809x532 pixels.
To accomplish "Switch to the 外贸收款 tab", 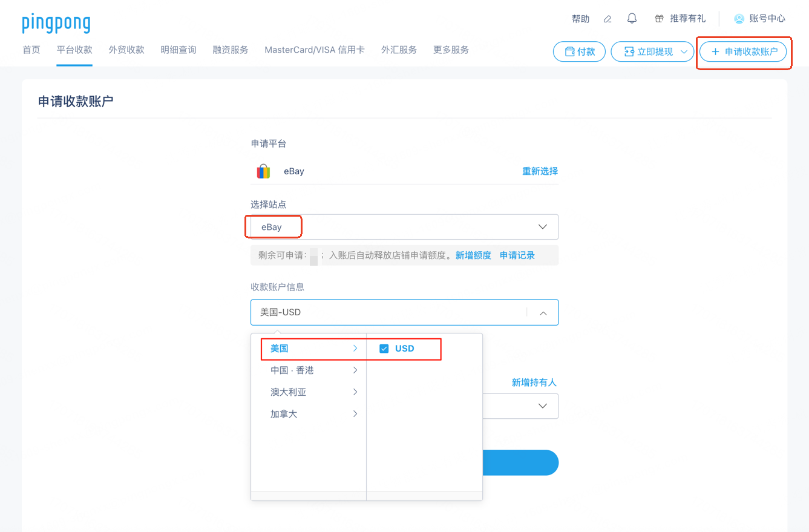I will [126, 50].
